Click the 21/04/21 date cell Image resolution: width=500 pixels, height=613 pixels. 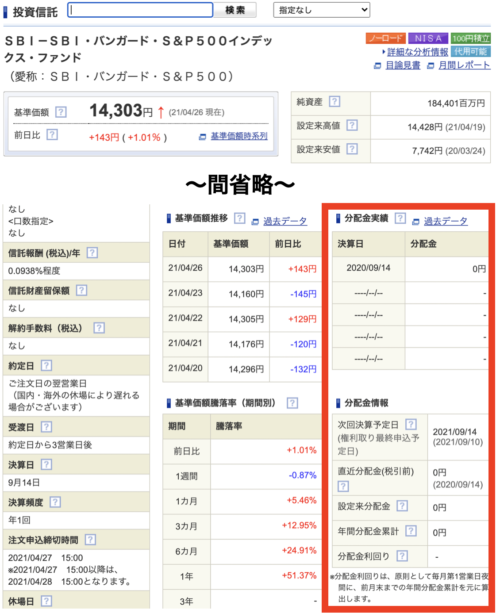[185, 343]
